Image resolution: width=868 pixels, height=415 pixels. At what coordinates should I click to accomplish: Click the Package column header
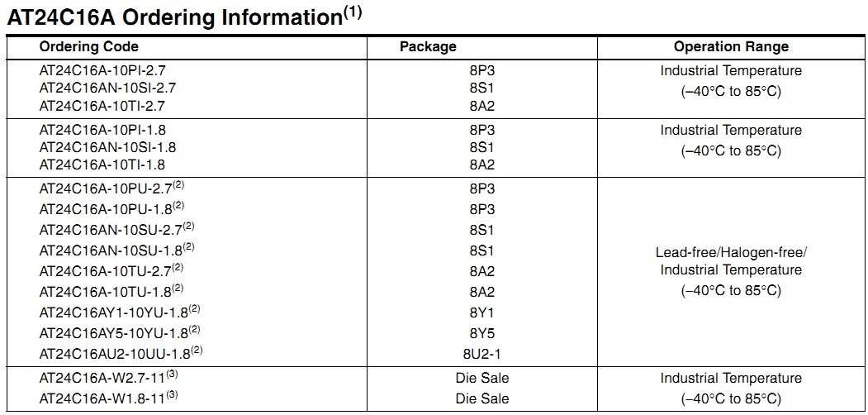[x=428, y=46]
